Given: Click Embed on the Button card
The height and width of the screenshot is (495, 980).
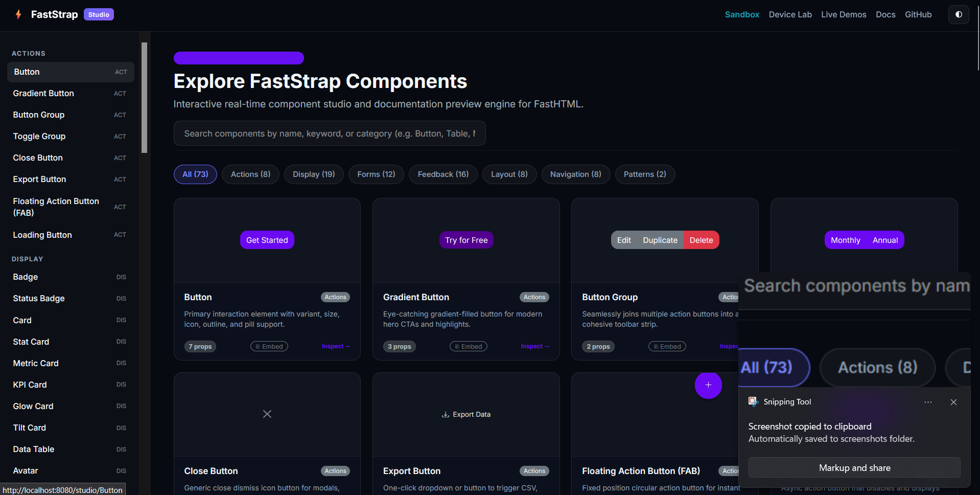Looking at the screenshot, I should click(x=269, y=347).
